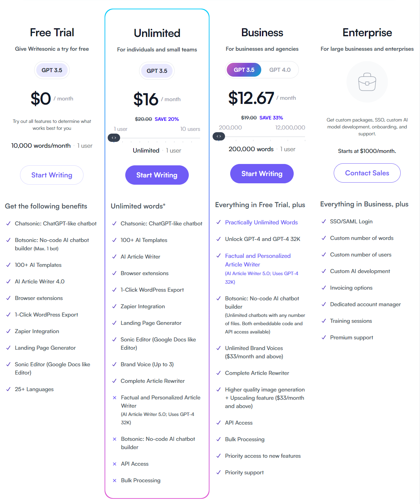
Task: Click checkmark icon next to SSO/SAML Login
Action: tap(324, 221)
